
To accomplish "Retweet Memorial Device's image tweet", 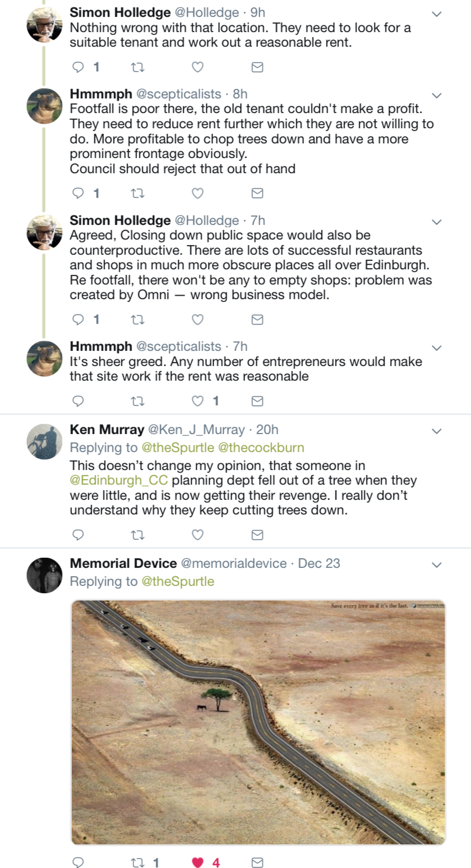I will point(138,862).
